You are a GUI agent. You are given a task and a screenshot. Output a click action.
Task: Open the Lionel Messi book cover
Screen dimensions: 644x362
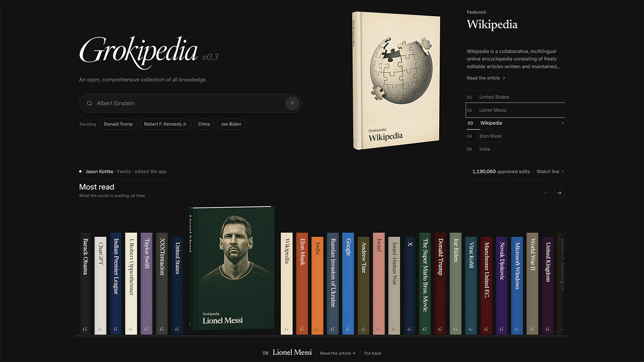232,269
